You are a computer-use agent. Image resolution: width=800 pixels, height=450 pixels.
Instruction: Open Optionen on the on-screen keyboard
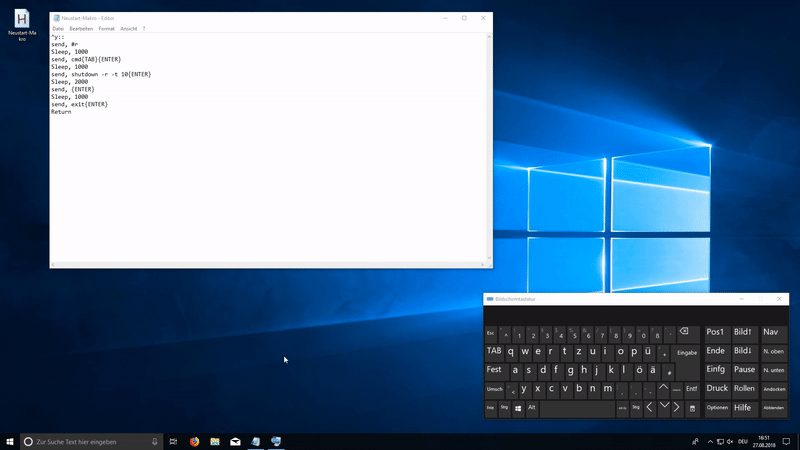point(717,408)
